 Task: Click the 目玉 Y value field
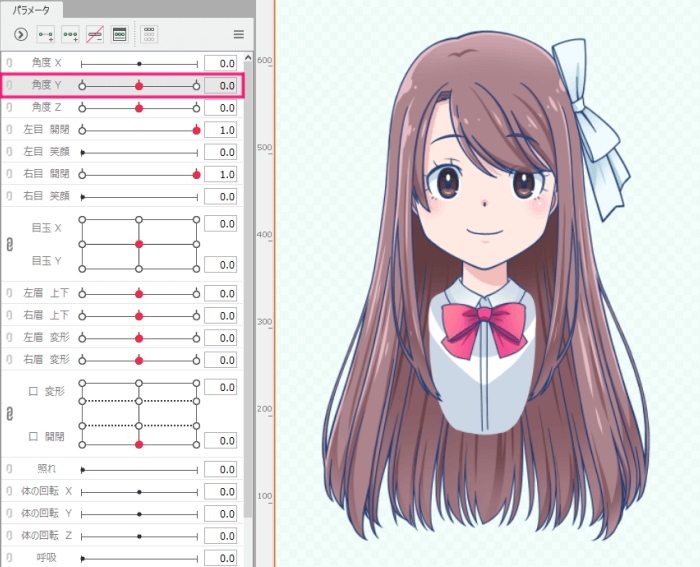coord(221,265)
